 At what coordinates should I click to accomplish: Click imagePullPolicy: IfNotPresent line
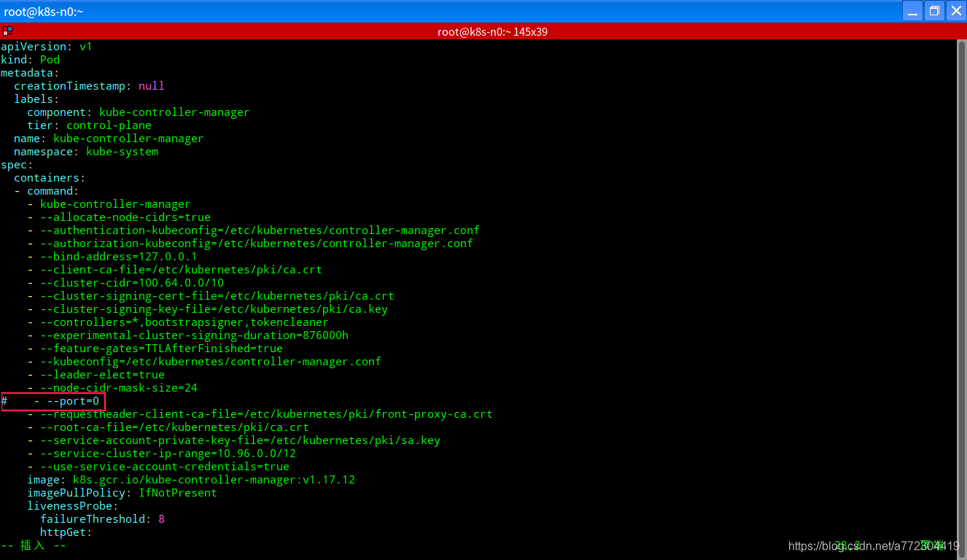point(122,492)
